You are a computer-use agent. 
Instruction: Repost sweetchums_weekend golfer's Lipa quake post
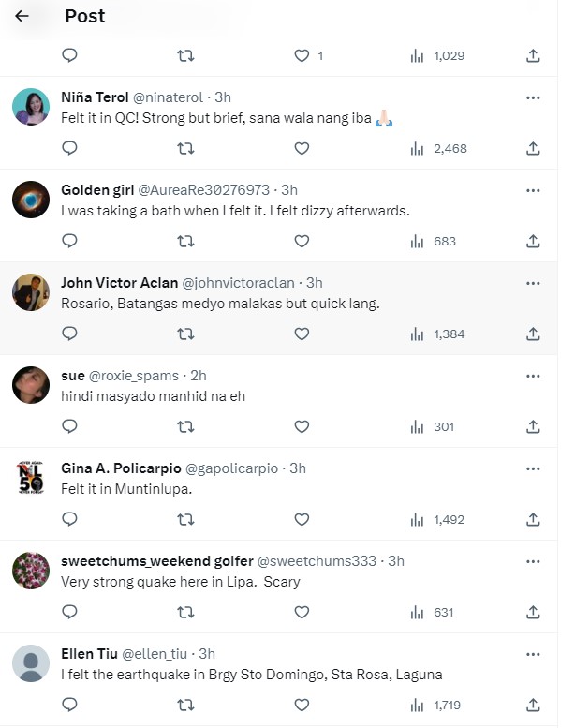coord(185,612)
